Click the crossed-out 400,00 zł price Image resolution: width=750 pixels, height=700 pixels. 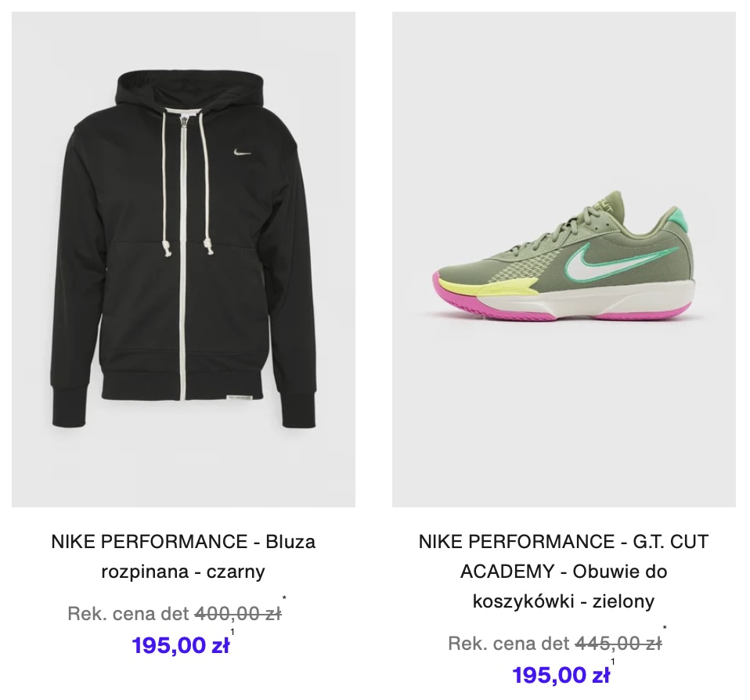coord(238,613)
